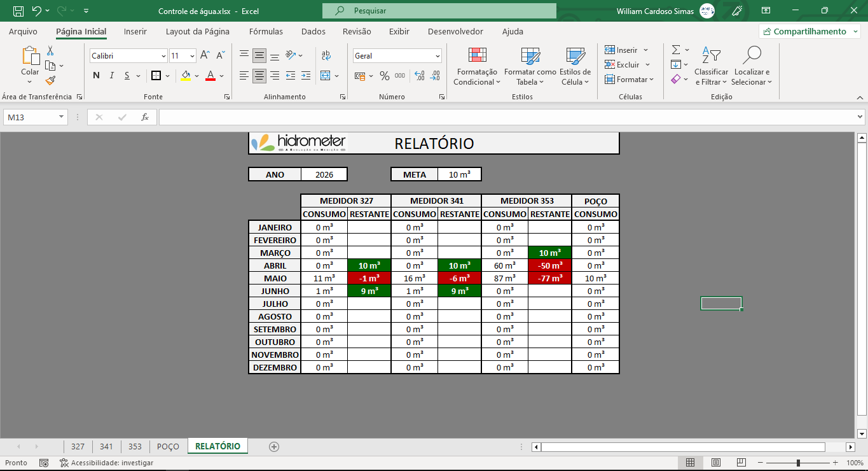The height and width of the screenshot is (471, 868).
Task: Expand the font size dropdown
Action: [193, 56]
